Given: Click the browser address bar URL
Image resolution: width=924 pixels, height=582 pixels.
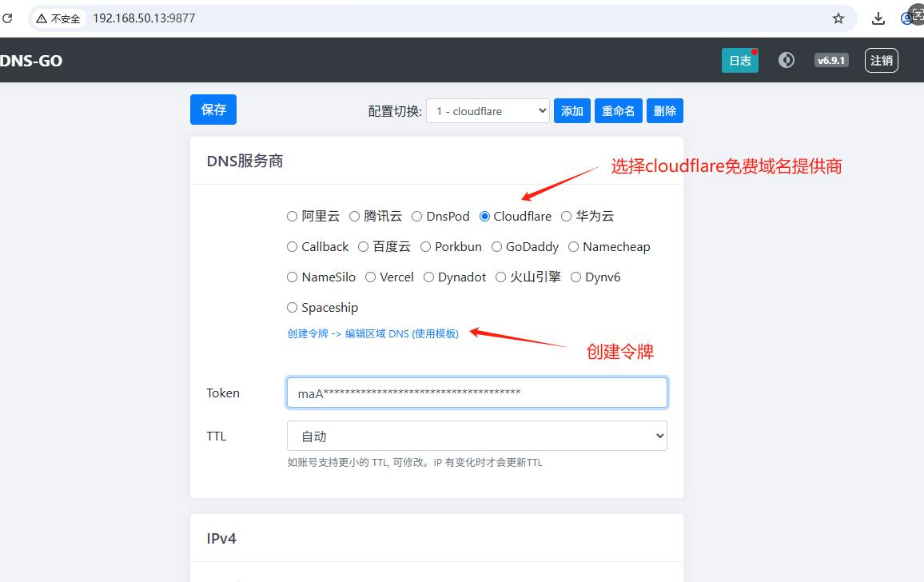Looking at the screenshot, I should pos(144,18).
